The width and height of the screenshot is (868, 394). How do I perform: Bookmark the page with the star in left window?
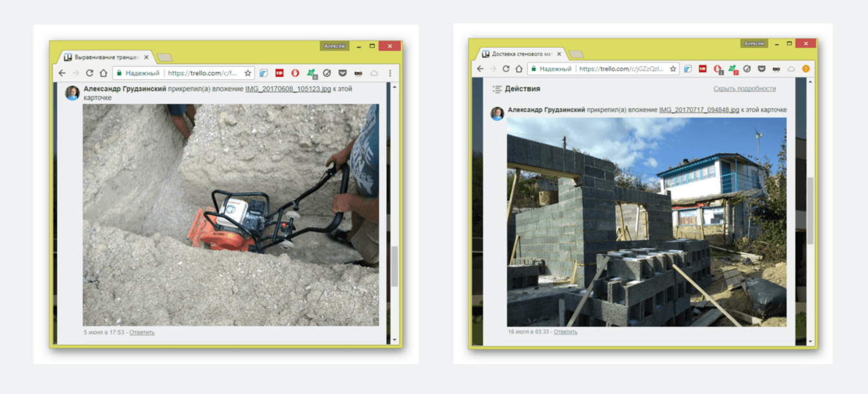[x=247, y=73]
